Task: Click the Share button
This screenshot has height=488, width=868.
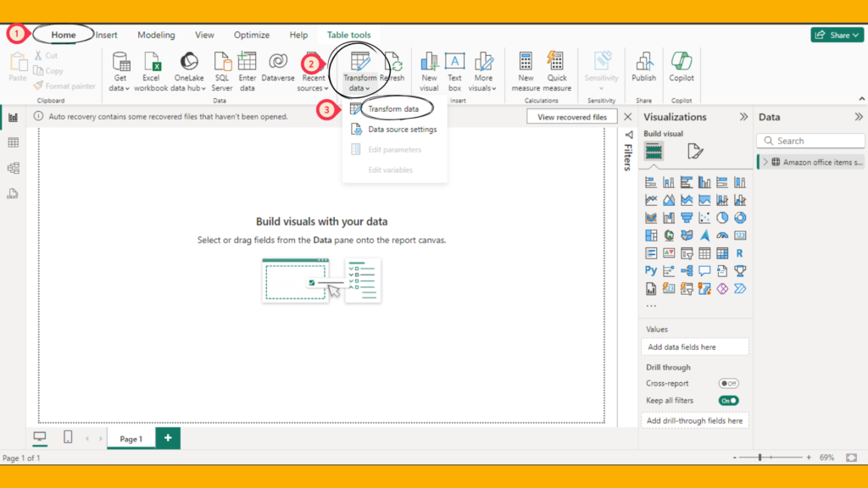Action: (x=837, y=35)
